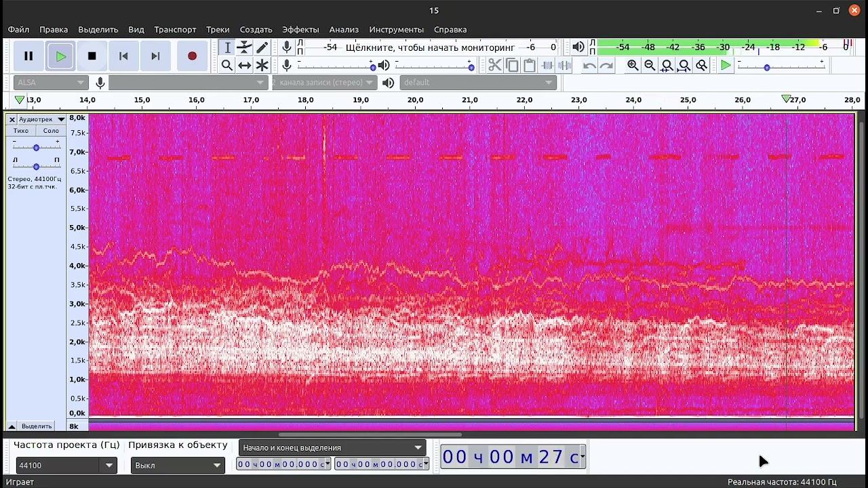Open the snap-to Выкл dropdown
Image resolution: width=868 pixels, height=488 pixels.
pyautogui.click(x=178, y=466)
